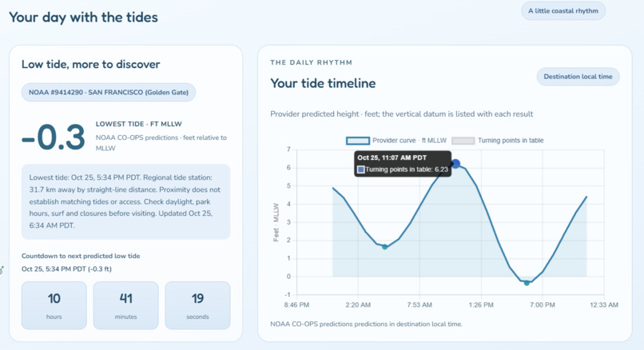This screenshot has width=644, height=350.
Task: Click the '1:26 PM' x-axis label
Action: [481, 305]
